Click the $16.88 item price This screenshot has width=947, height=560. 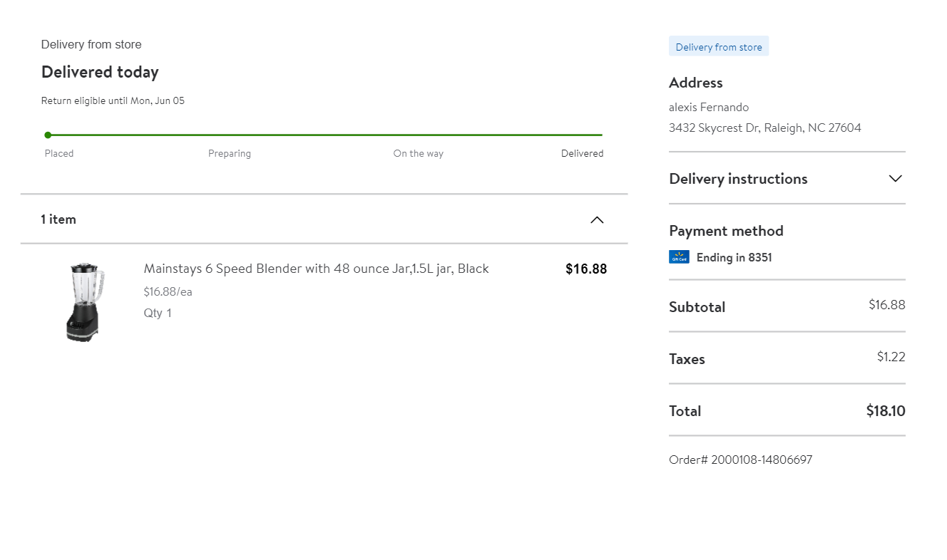point(585,269)
